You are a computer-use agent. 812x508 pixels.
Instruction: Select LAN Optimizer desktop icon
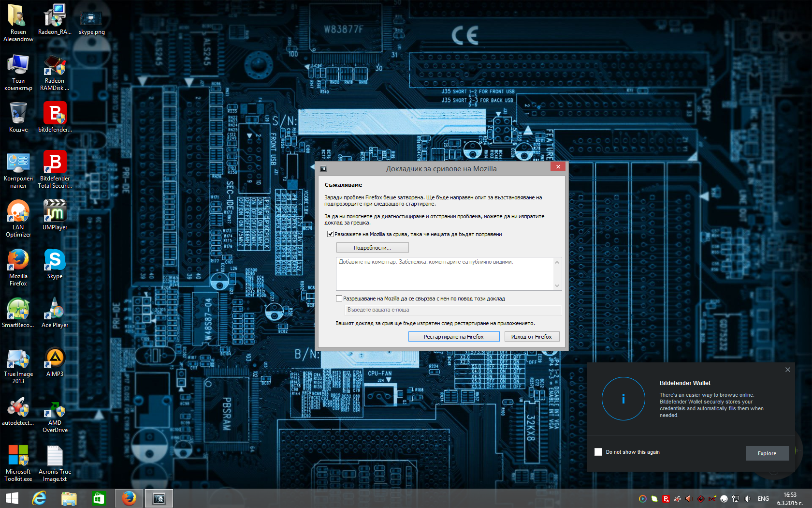click(x=18, y=219)
